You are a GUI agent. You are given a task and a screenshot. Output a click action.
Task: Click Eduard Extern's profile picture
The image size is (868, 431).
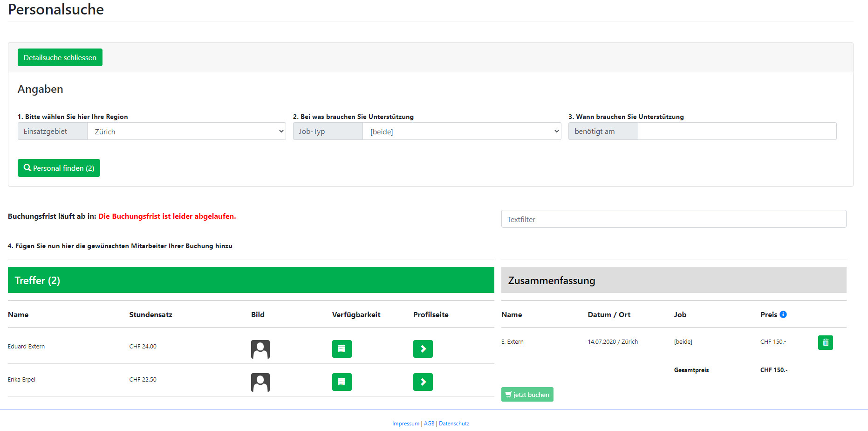[260, 349]
